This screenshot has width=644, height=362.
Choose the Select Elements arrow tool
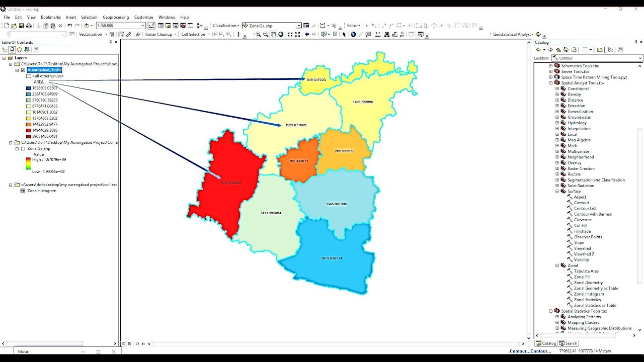pos(344,34)
